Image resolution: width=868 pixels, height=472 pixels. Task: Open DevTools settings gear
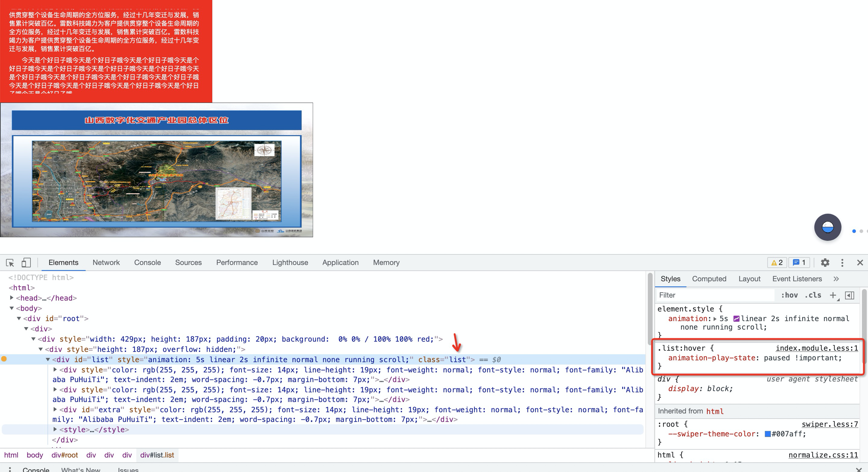pos(825,263)
